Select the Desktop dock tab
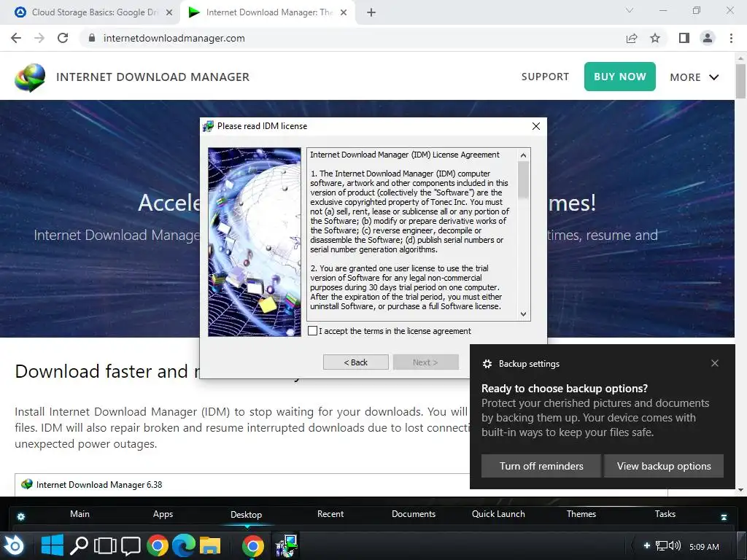Screen dimensions: 747x560 point(246,514)
